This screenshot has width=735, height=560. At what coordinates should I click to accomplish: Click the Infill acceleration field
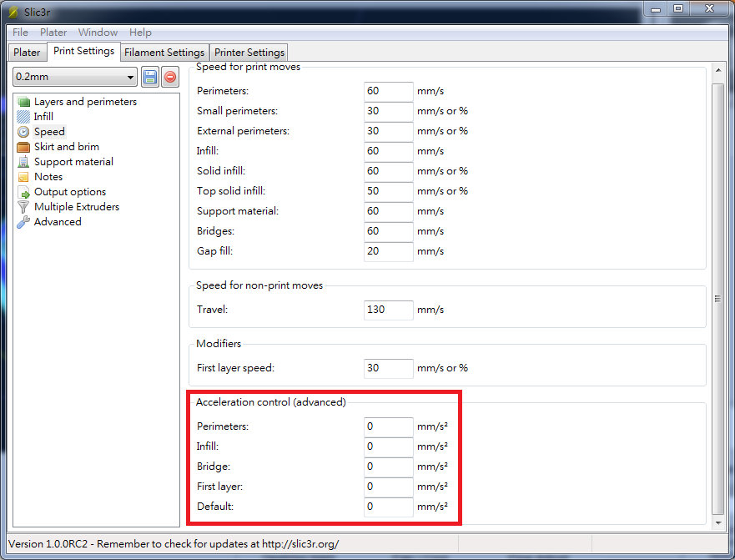pos(388,446)
